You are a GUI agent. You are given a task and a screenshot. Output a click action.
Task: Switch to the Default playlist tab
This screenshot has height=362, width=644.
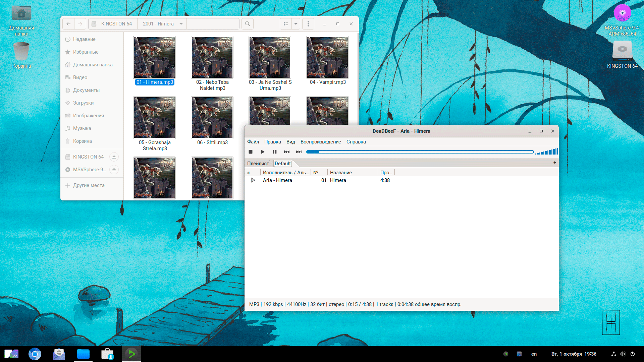click(283, 164)
